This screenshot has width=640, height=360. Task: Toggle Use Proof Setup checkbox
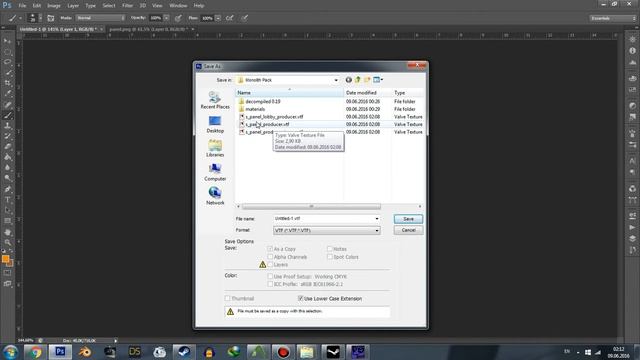pyautogui.click(x=270, y=276)
